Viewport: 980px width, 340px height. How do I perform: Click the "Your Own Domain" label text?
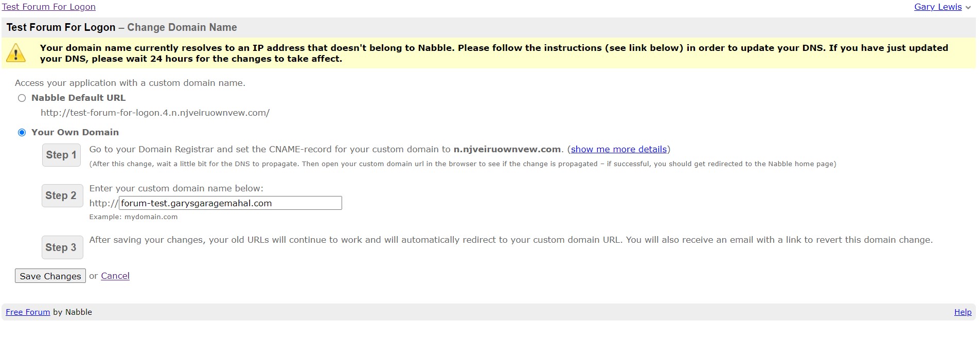pyautogui.click(x=75, y=132)
